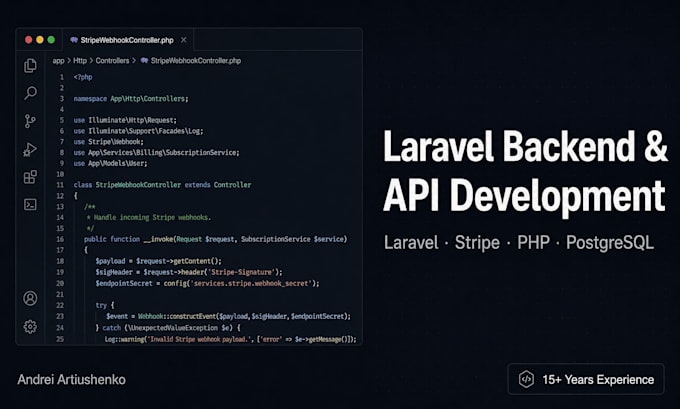
Task: Click the green maximize window dot
Action: [51, 40]
